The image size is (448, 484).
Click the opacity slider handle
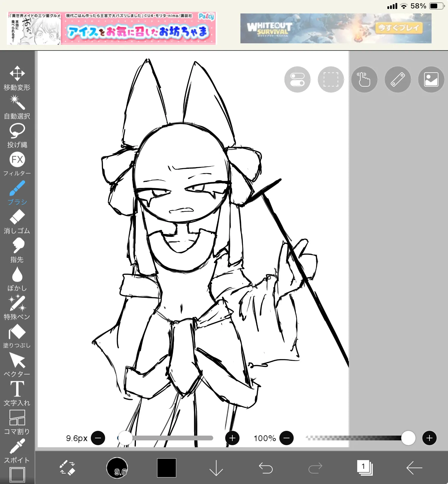point(408,438)
